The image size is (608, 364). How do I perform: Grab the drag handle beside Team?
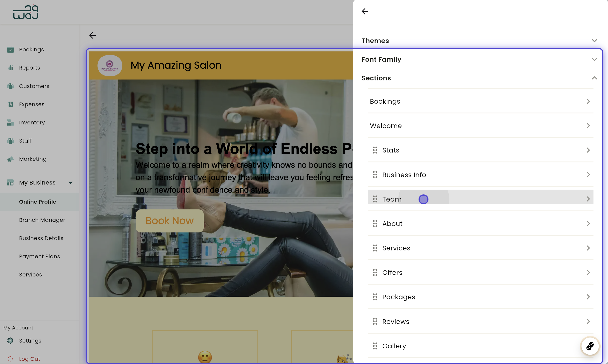coord(375,199)
